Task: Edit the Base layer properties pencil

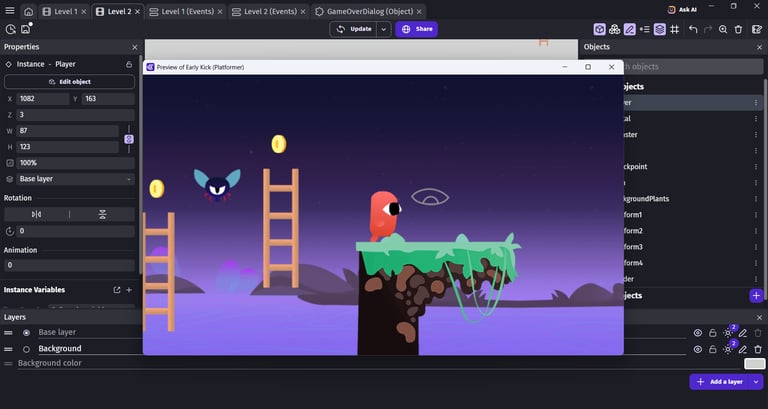Action: coord(743,333)
